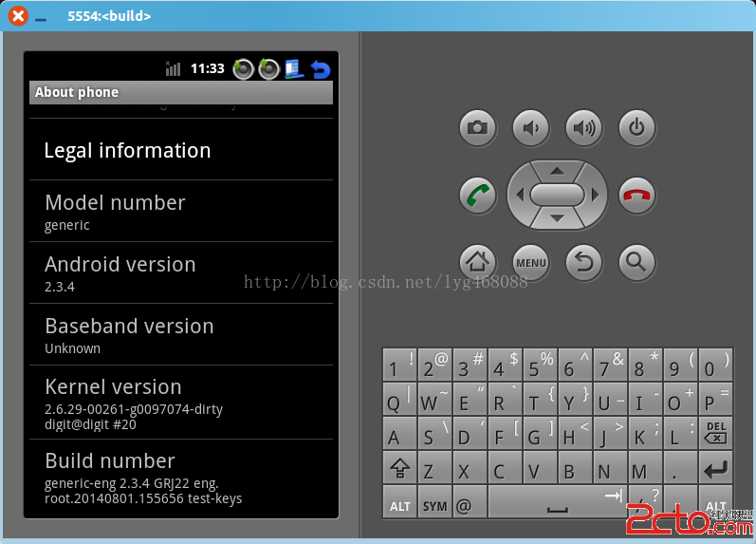Click the D-pad down arrow
This screenshot has width=756, height=544.
pyautogui.click(x=558, y=218)
